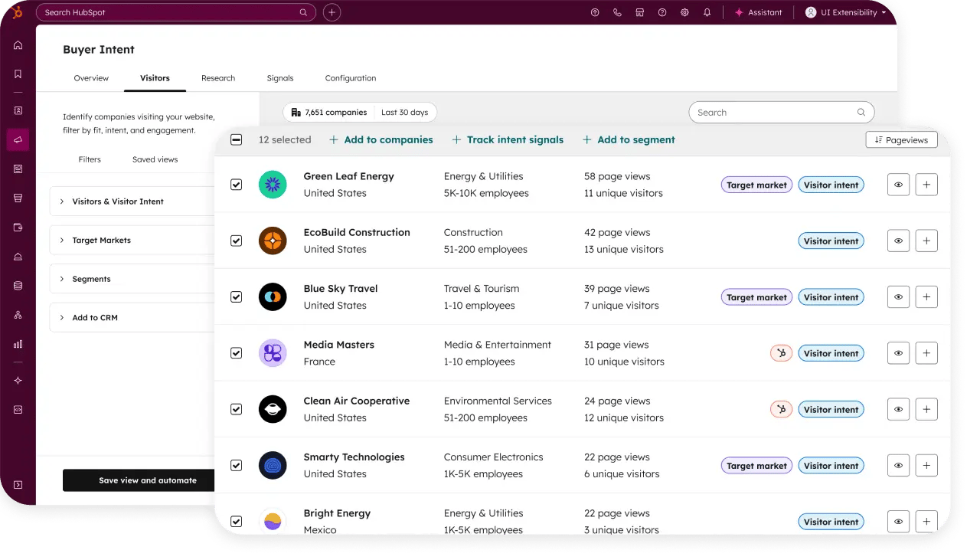Open the Notifications bell icon

(x=707, y=12)
